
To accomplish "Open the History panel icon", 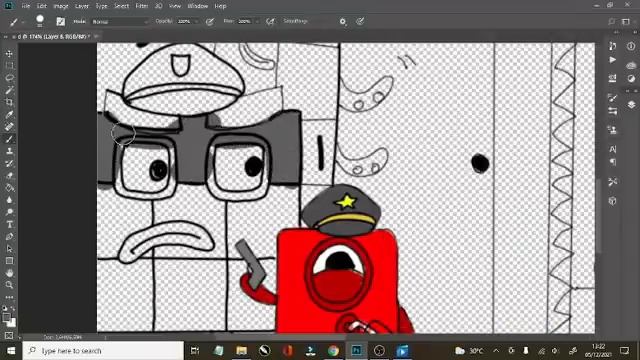I will (x=612, y=46).
